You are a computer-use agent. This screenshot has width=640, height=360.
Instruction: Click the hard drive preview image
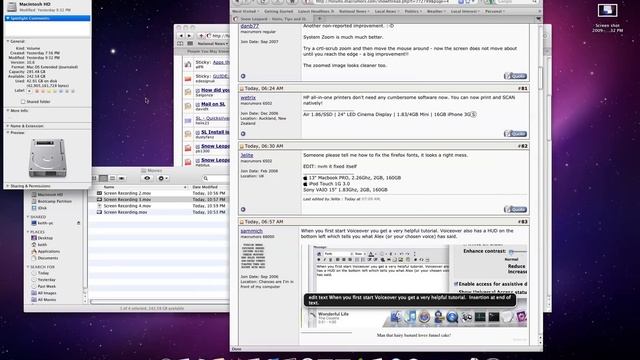click(47, 158)
